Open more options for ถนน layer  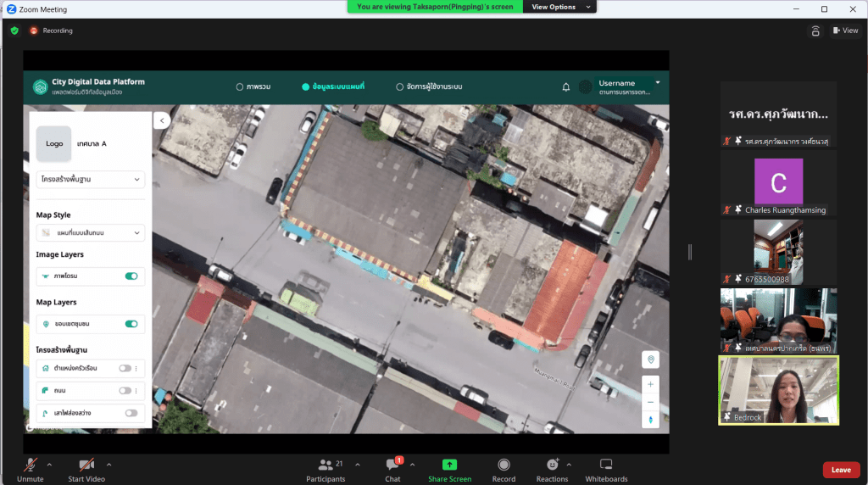click(136, 390)
